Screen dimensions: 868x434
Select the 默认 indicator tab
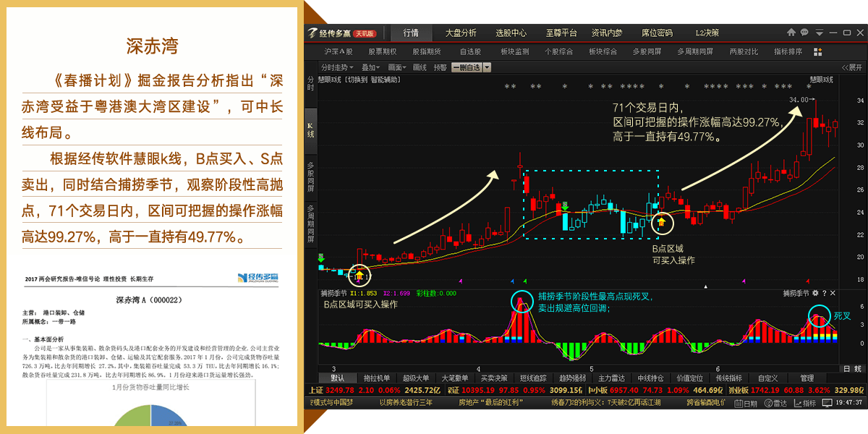(339, 378)
